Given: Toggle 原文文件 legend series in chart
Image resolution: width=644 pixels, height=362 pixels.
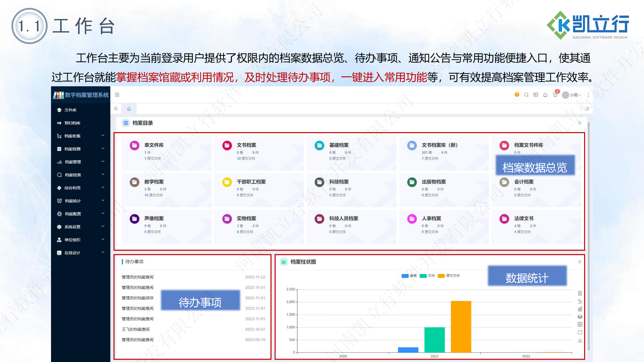Looking at the screenshot, I should [449, 276].
